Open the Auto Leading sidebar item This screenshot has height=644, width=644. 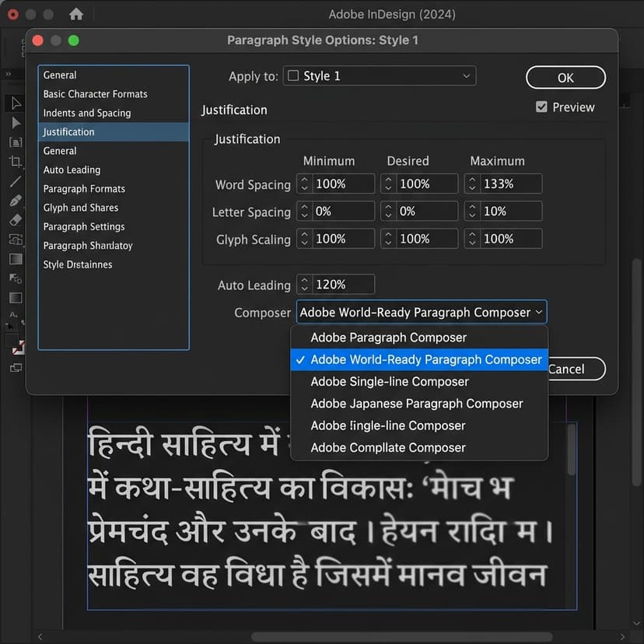click(x=114, y=170)
